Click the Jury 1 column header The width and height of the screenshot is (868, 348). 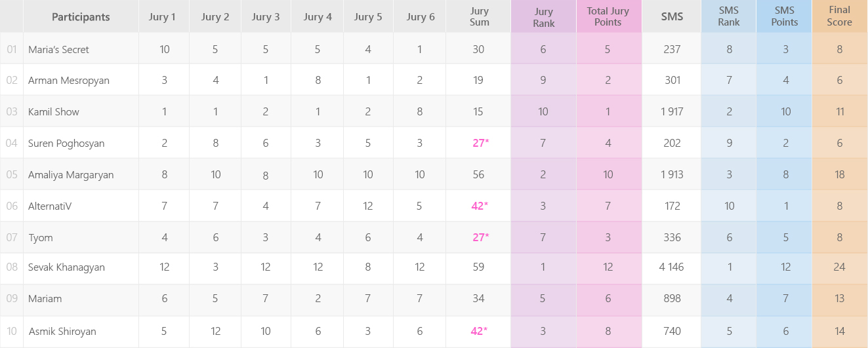163,17
